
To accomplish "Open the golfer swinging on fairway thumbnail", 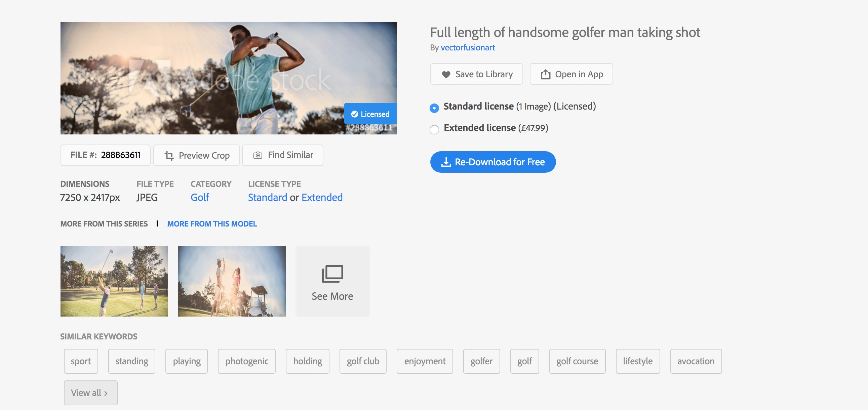I will [114, 281].
